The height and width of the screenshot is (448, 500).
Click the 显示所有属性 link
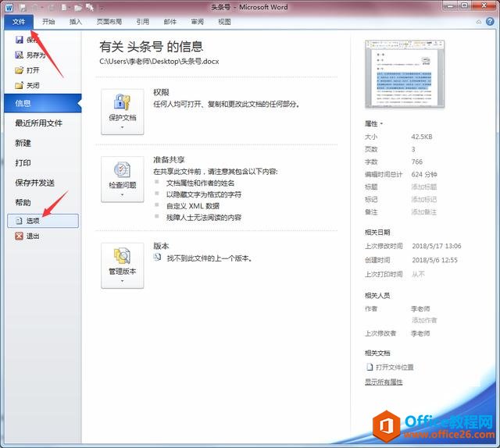click(384, 382)
